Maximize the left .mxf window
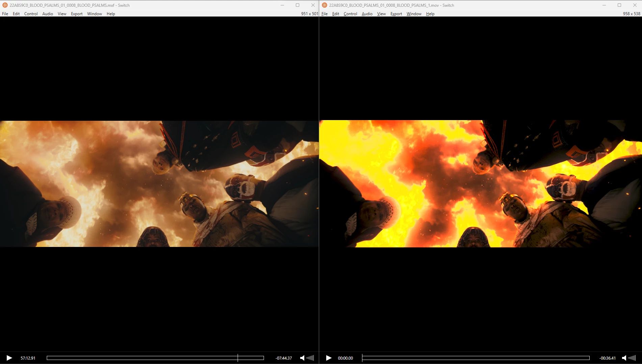Screen dimensions: 642x364 (298, 5)
